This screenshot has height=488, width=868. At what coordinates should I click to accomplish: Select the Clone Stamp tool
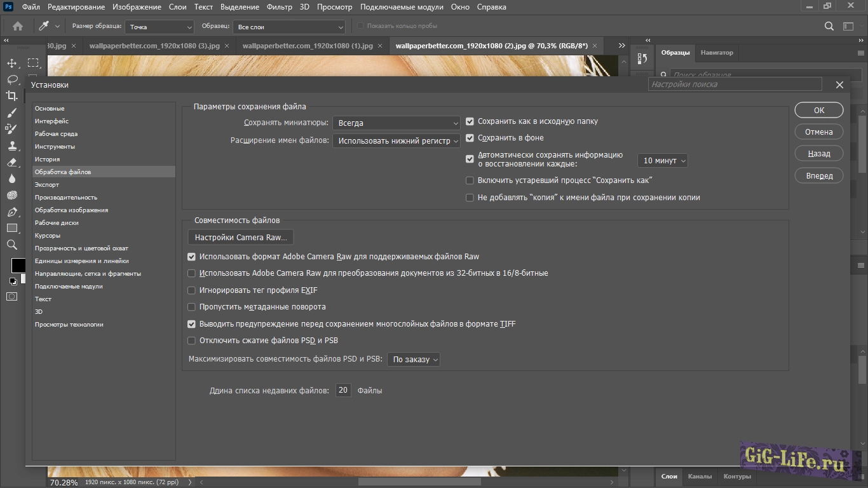pos(11,146)
